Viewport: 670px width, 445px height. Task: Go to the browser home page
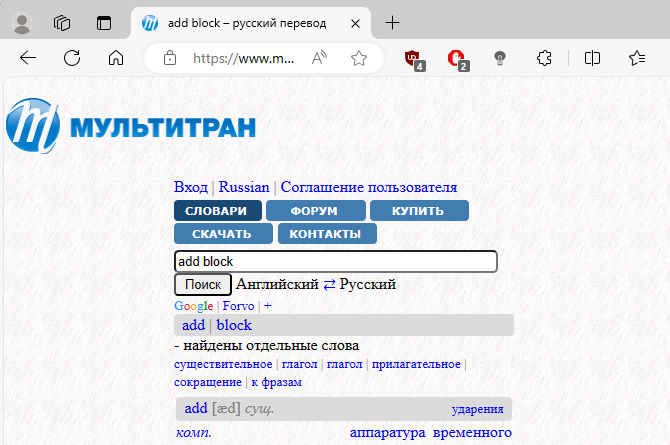tap(116, 58)
